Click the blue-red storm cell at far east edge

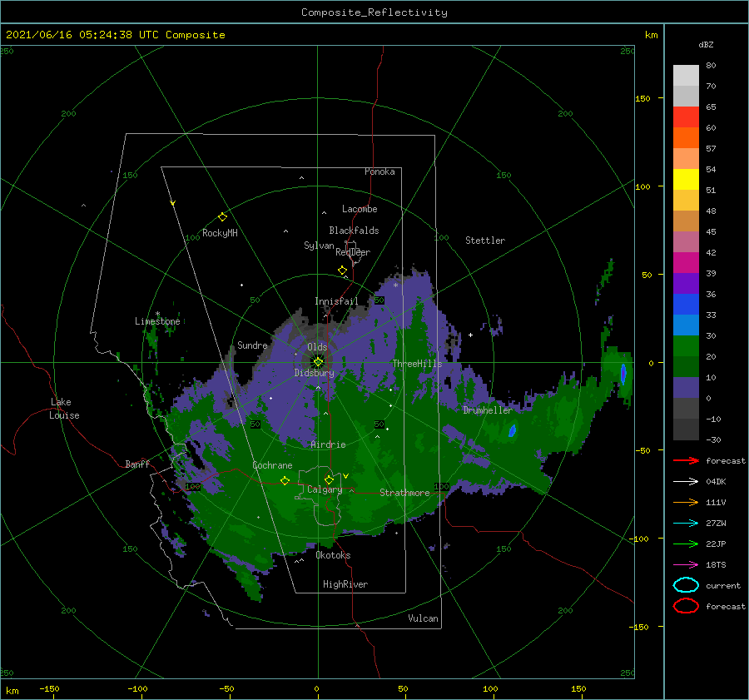[x=623, y=374]
